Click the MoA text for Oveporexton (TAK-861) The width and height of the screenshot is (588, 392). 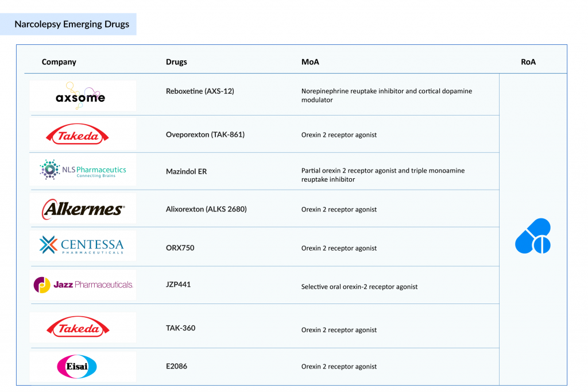339,135
